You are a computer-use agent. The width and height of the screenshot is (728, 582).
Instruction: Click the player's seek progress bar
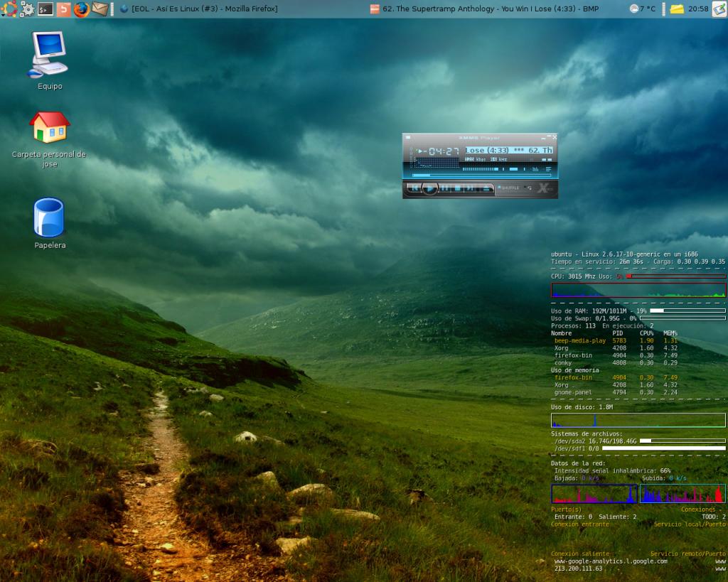tap(481, 175)
